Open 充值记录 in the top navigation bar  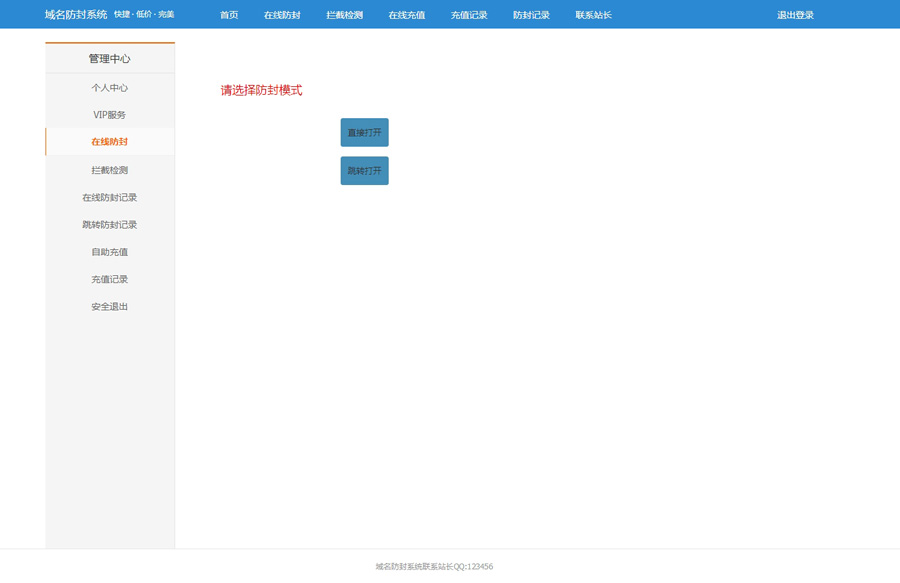469,15
